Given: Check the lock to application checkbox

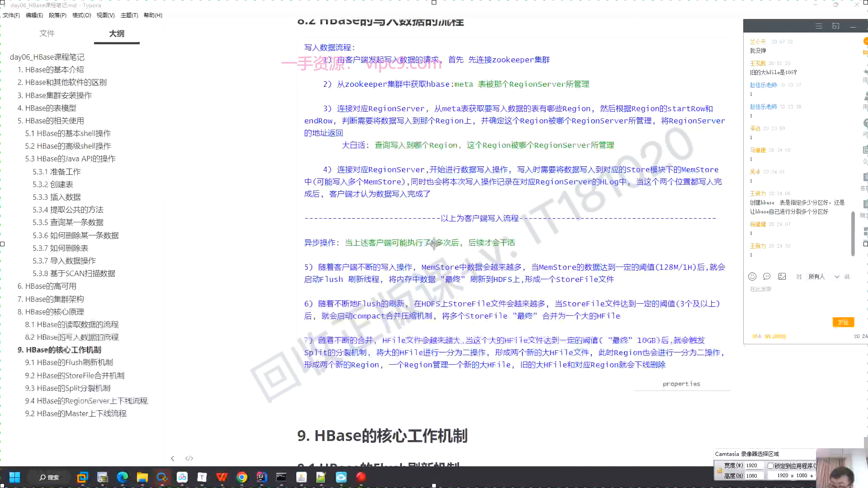Looking at the screenshot, I should pos(771,465).
